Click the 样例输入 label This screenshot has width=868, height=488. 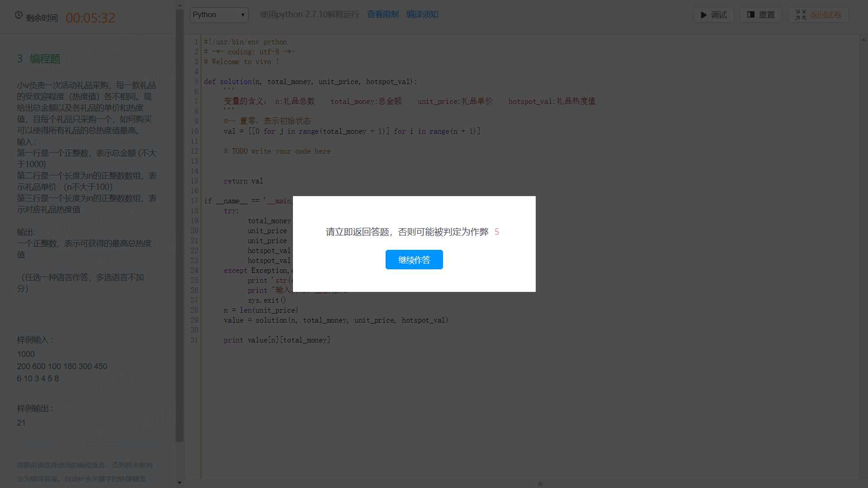click(35, 340)
